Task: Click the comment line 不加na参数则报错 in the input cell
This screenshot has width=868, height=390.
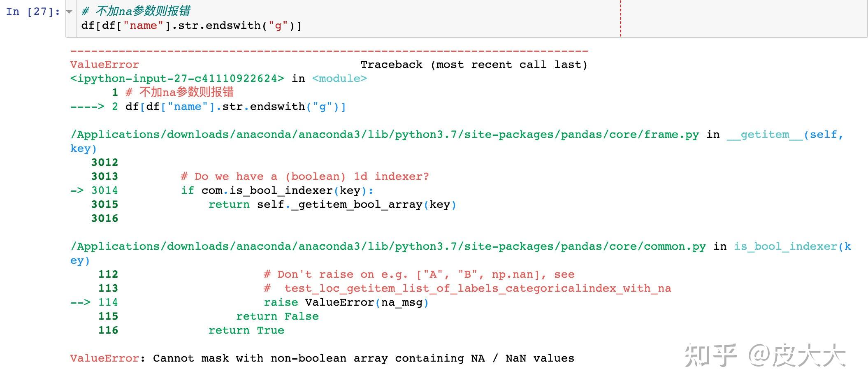Action: point(136,11)
